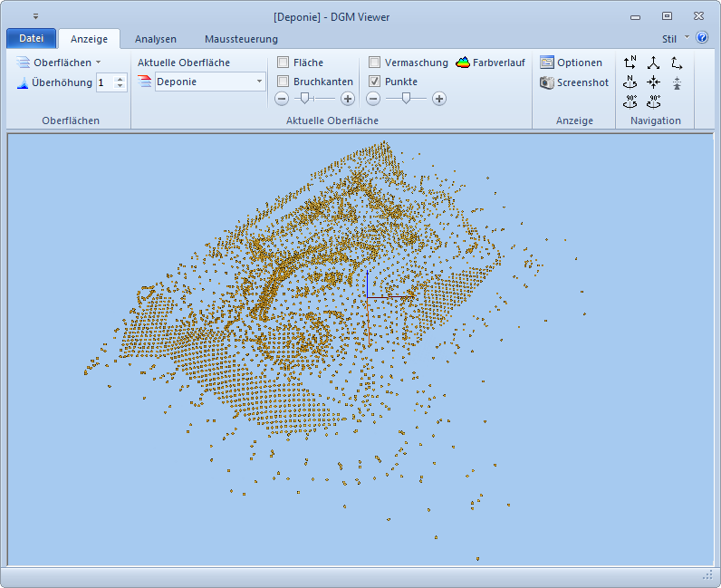Click plus button of the Punkte slider
The image size is (721, 588).
coord(439,99)
